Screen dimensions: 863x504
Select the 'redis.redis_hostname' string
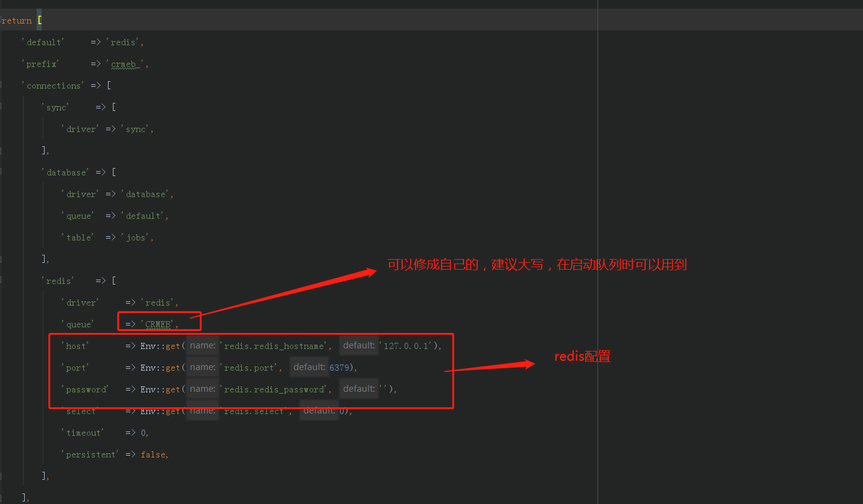[x=274, y=346]
